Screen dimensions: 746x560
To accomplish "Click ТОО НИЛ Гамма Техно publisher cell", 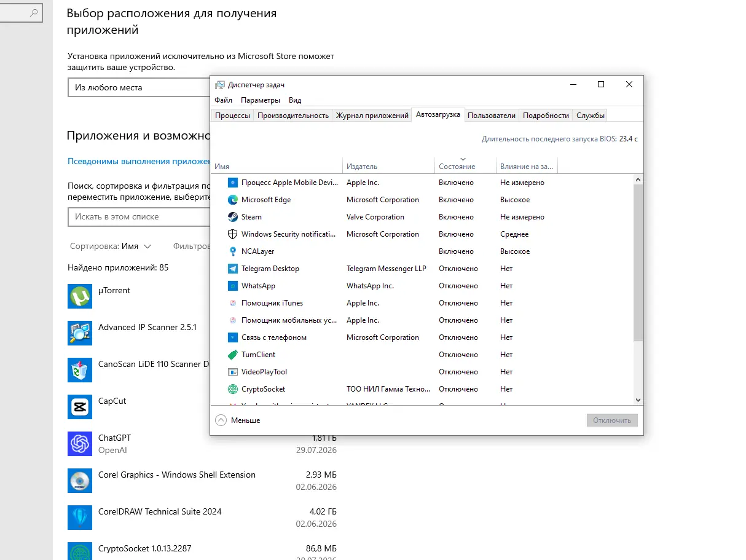I will click(x=388, y=389).
